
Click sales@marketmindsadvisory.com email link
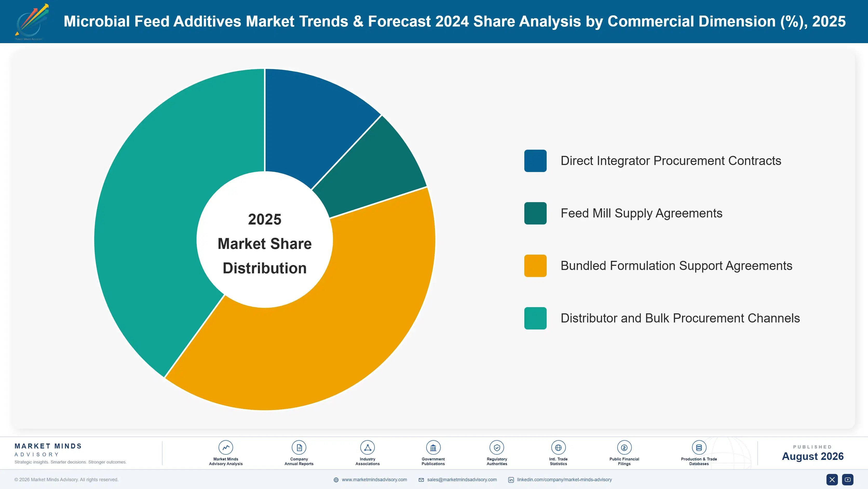pyautogui.click(x=462, y=480)
